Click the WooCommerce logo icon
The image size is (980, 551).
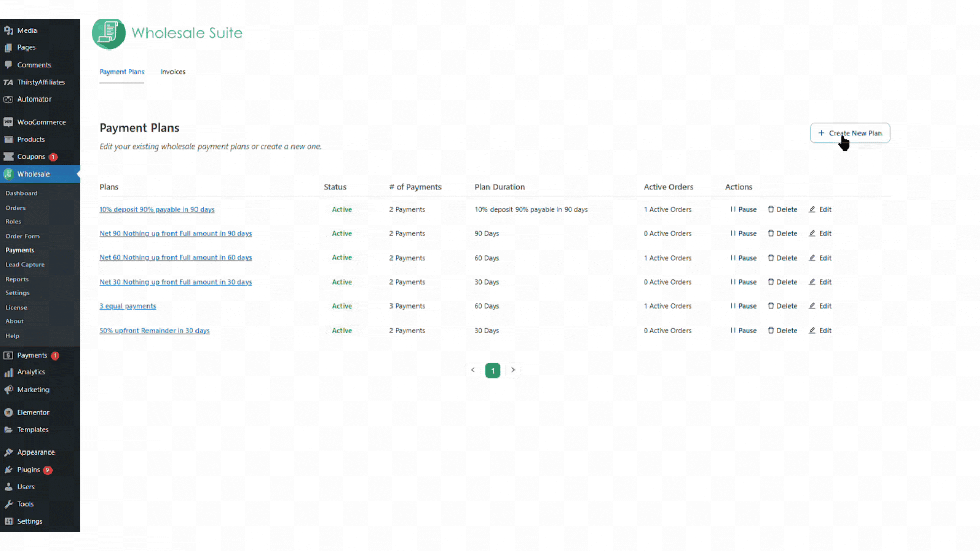point(8,122)
